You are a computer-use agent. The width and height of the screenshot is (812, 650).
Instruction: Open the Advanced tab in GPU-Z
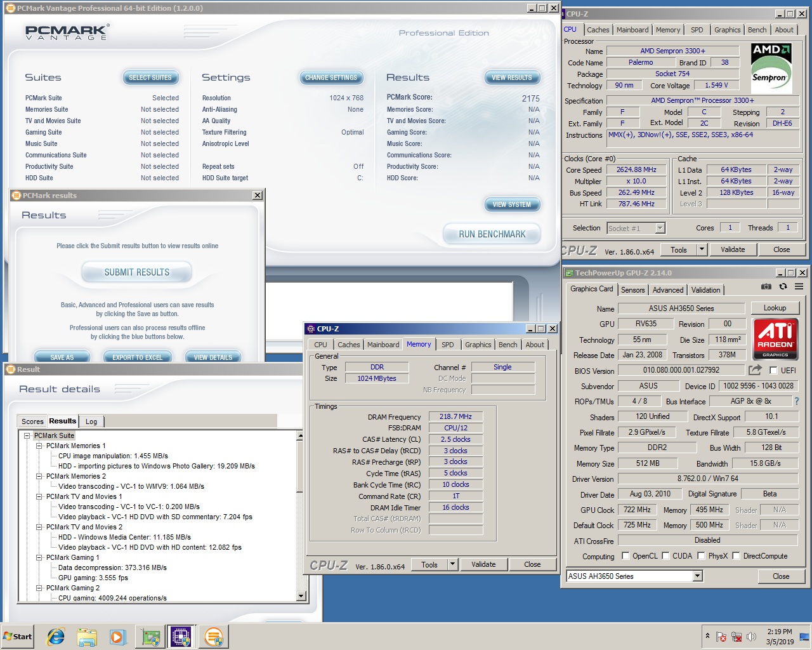[668, 290]
